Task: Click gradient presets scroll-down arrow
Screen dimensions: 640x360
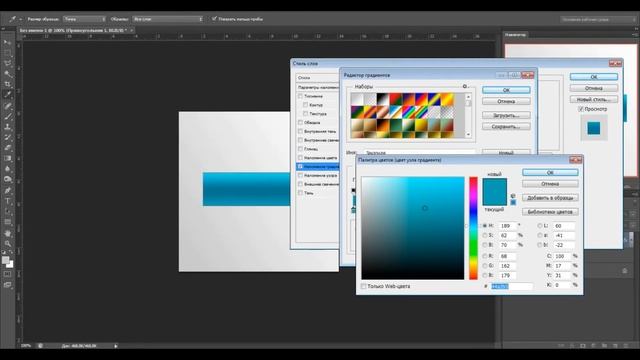Action: pyautogui.click(x=468, y=134)
